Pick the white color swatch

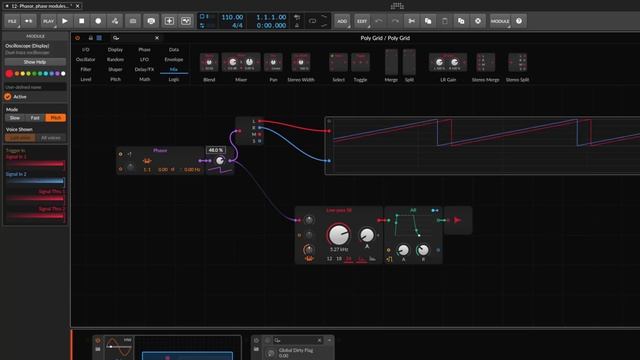pos(63,73)
